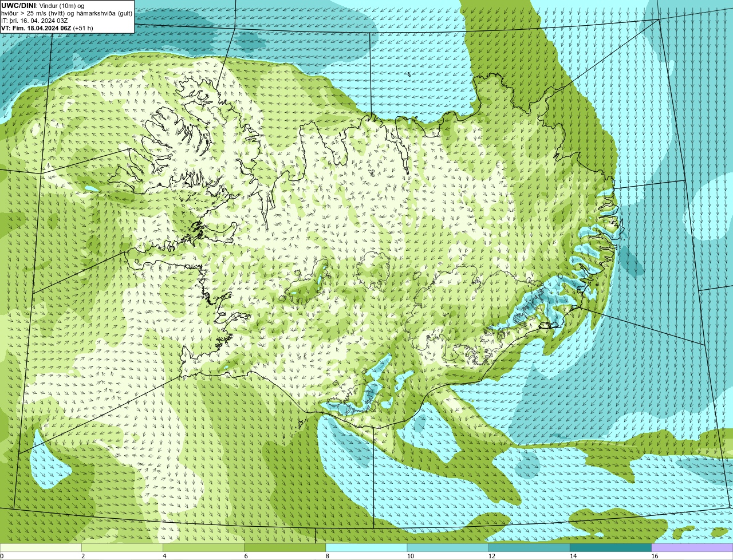
Task: Click the "UWC/DINI: Vindur (10m) og" title line
Action: pos(43,5)
